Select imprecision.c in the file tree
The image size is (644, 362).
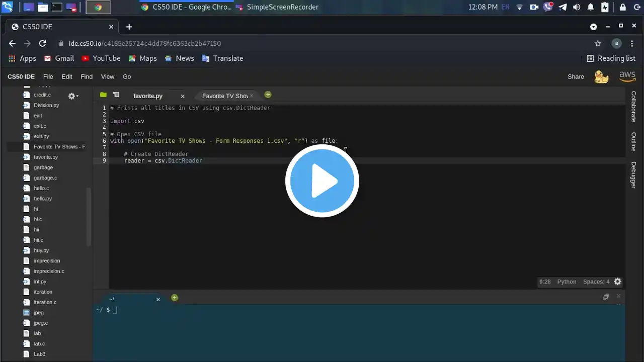click(x=49, y=271)
